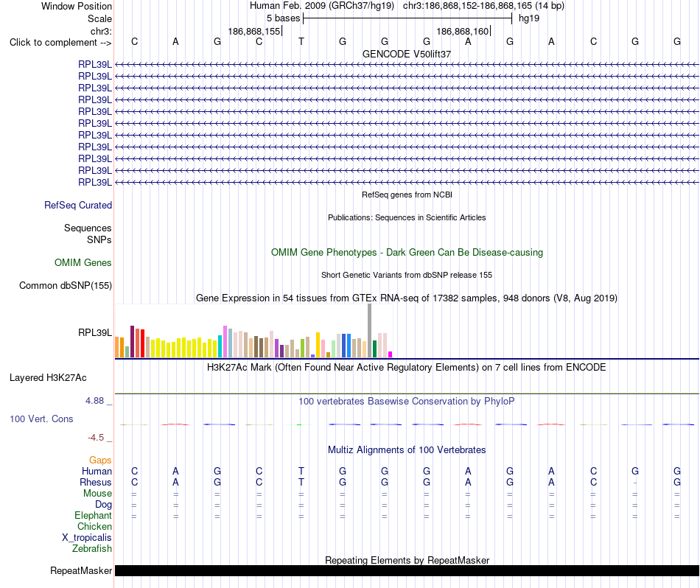Click the 'Click to complement -->' label
The height and width of the screenshot is (588, 700).
[x=60, y=43]
